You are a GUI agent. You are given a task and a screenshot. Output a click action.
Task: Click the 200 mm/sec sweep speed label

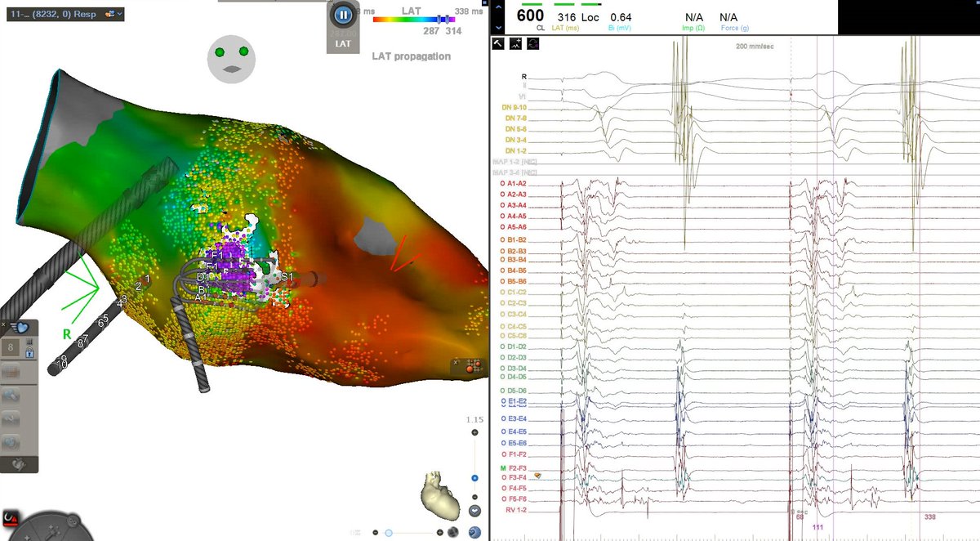(755, 47)
